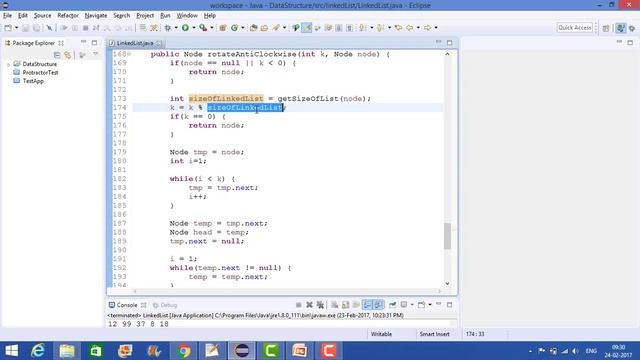
Task: Click the volume icon in the system tray
Action: 575,351
